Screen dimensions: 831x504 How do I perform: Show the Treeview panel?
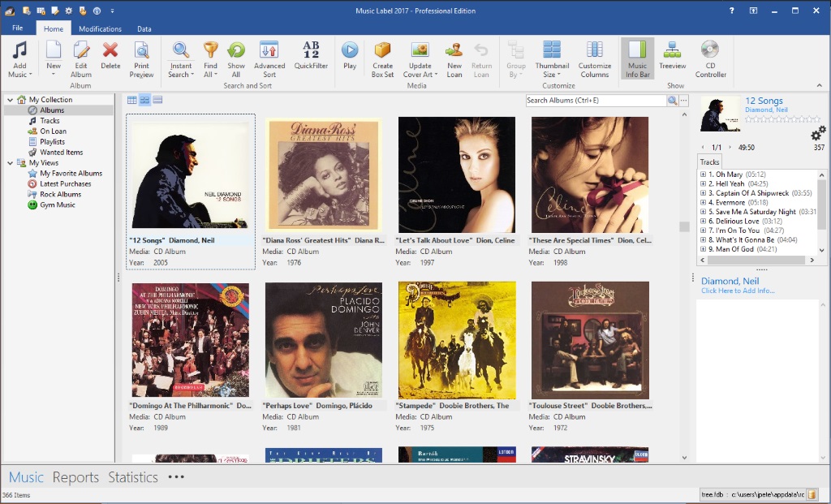tap(673, 55)
